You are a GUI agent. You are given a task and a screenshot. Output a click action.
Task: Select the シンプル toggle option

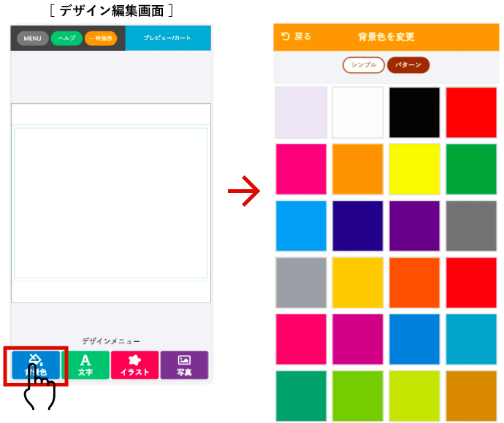coord(363,65)
